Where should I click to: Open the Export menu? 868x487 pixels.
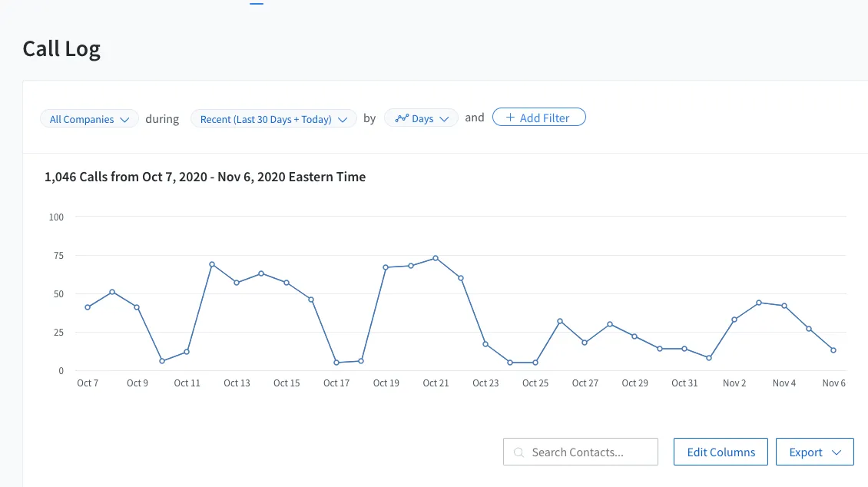tap(814, 452)
